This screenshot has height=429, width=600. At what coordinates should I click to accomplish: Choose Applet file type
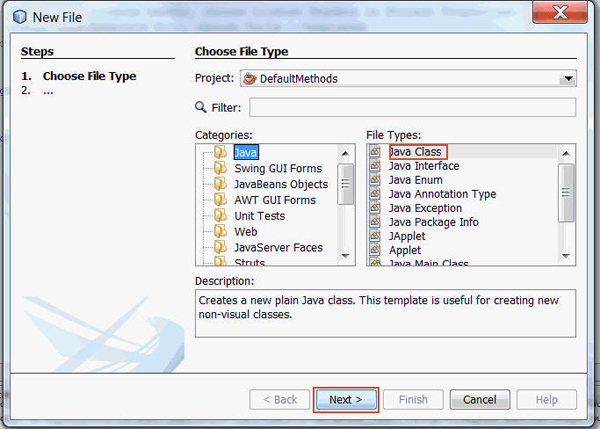click(x=405, y=250)
